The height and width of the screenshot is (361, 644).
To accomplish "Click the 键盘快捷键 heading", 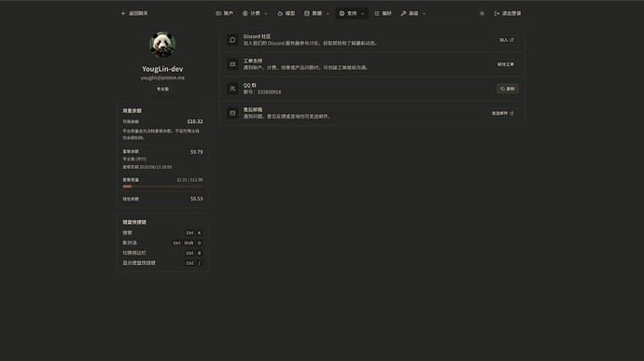I will coord(134,222).
